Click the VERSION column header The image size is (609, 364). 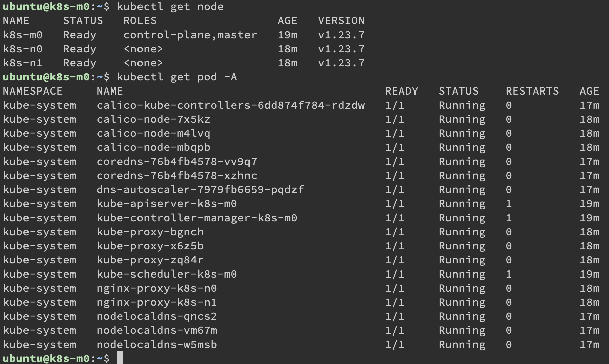[x=341, y=21]
